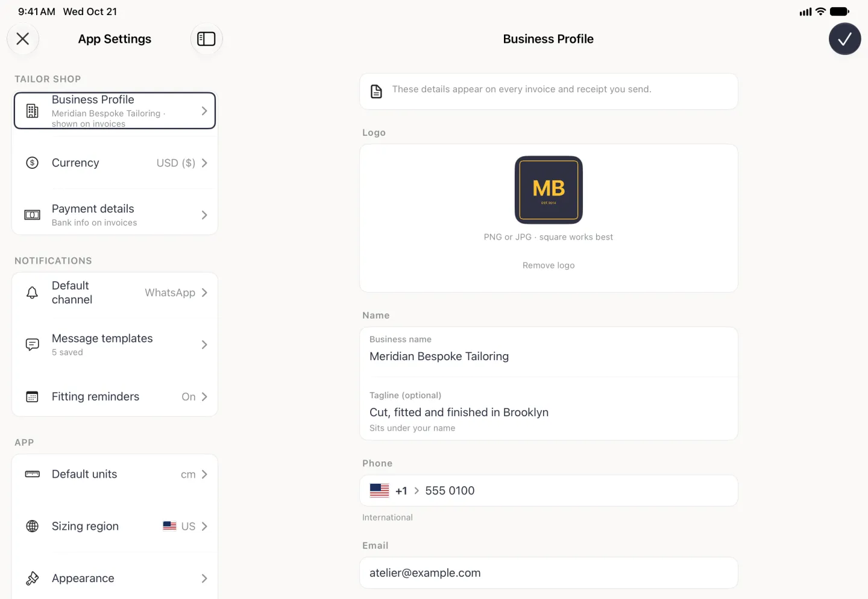Open Currency options via USD ($) value

coord(176,163)
